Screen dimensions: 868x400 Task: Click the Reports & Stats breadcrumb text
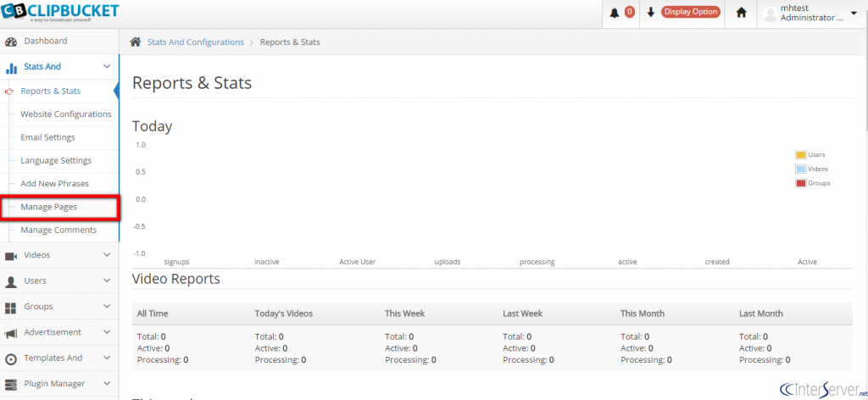(x=290, y=42)
